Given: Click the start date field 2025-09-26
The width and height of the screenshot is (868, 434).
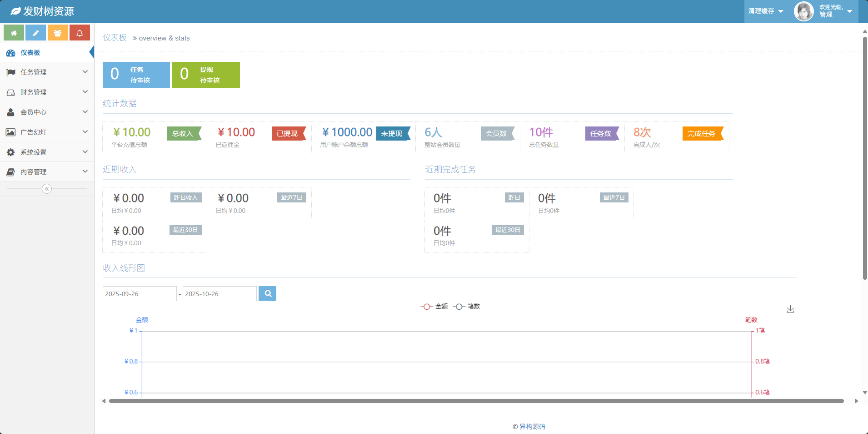Looking at the screenshot, I should tap(139, 294).
